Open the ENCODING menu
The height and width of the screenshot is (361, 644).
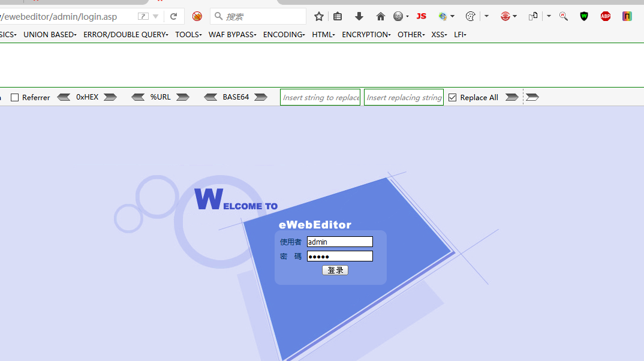284,35
